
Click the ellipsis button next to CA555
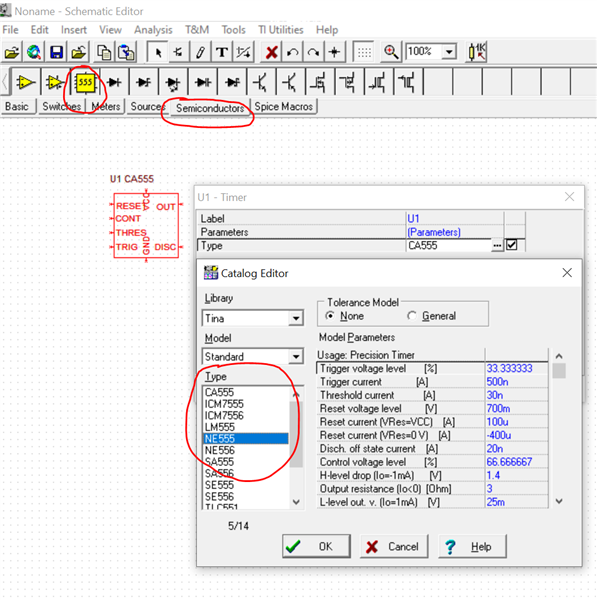[x=497, y=245]
